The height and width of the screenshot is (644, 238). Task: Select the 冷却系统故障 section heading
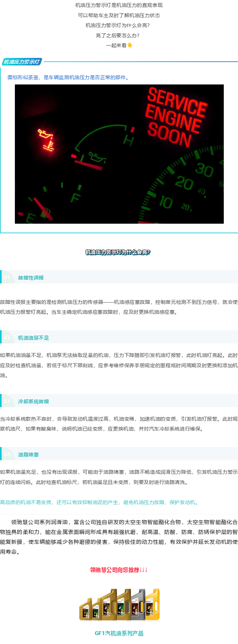(x=33, y=402)
